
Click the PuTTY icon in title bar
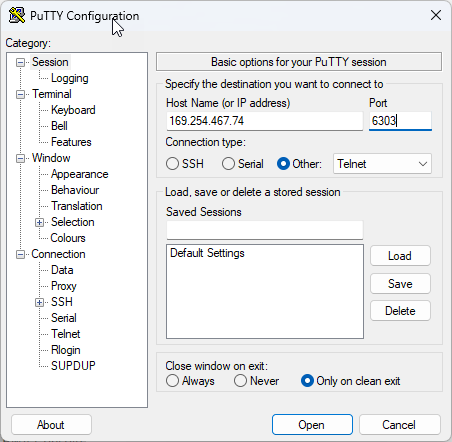click(17, 15)
